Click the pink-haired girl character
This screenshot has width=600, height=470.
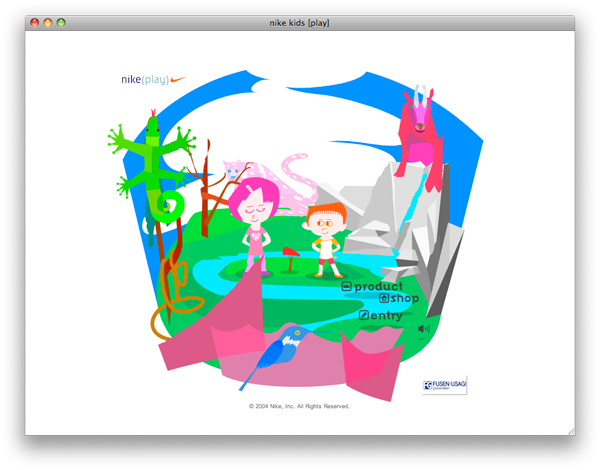[255, 226]
